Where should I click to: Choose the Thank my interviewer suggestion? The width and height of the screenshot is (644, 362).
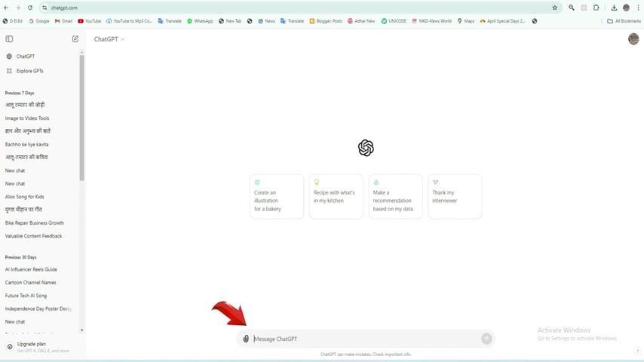pos(455,196)
